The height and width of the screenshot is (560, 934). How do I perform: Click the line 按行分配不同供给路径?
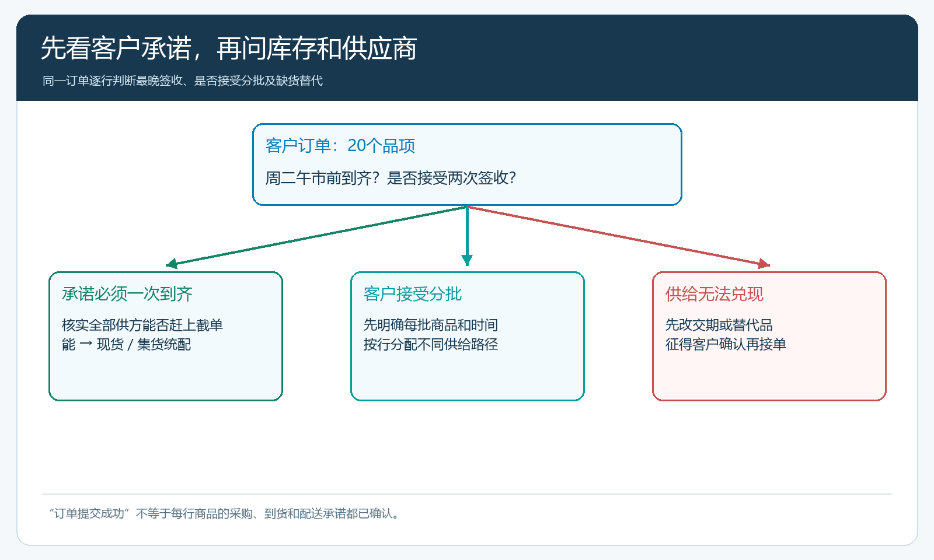point(431,344)
